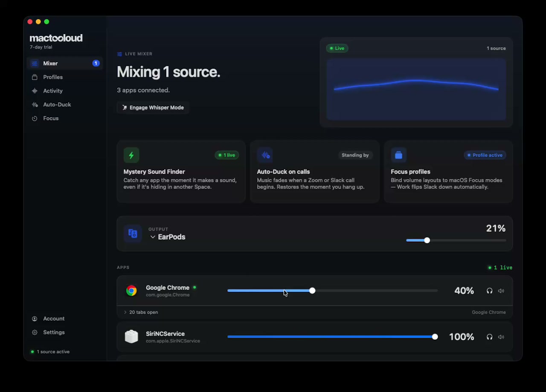Expand the 20 tabs open list
This screenshot has height=392, width=546.
pyautogui.click(x=141, y=312)
